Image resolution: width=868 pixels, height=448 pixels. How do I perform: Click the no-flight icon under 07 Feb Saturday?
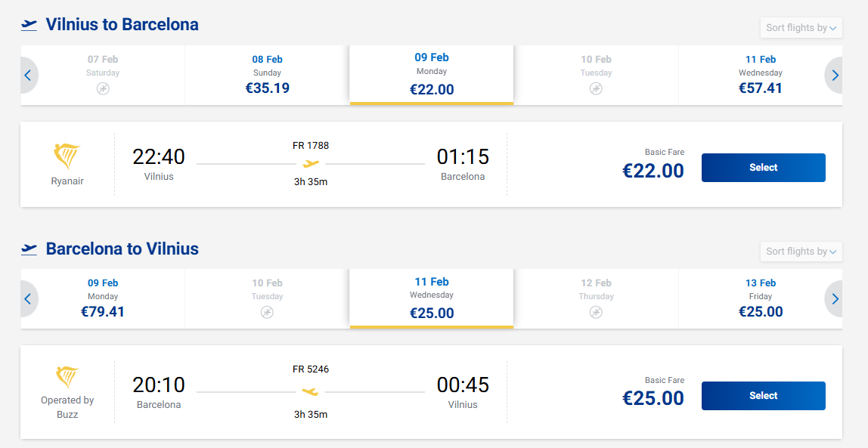(103, 89)
